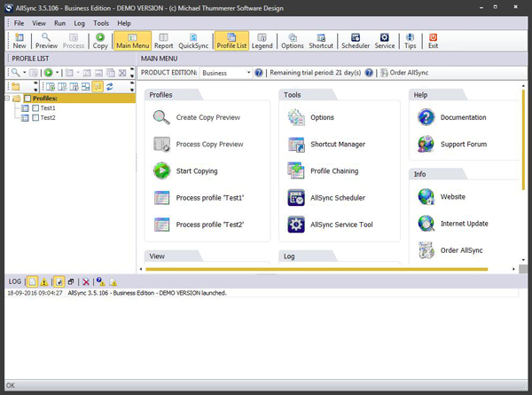Open the Tools menu
Screen dimensions: 532x395
click(x=101, y=23)
